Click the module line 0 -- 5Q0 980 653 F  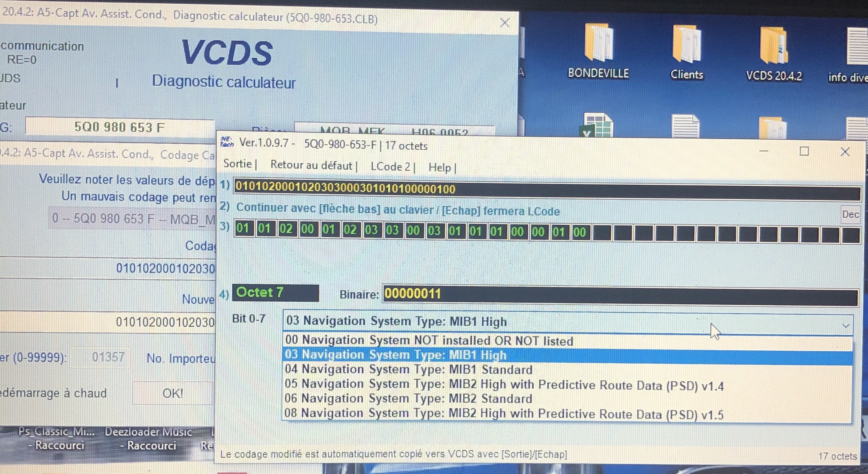pyautogui.click(x=132, y=219)
